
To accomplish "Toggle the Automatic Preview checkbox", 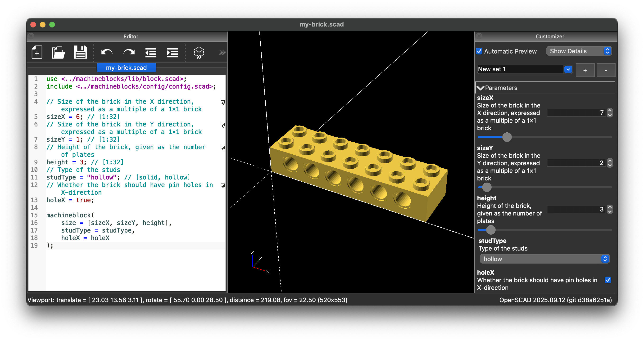I will (479, 51).
